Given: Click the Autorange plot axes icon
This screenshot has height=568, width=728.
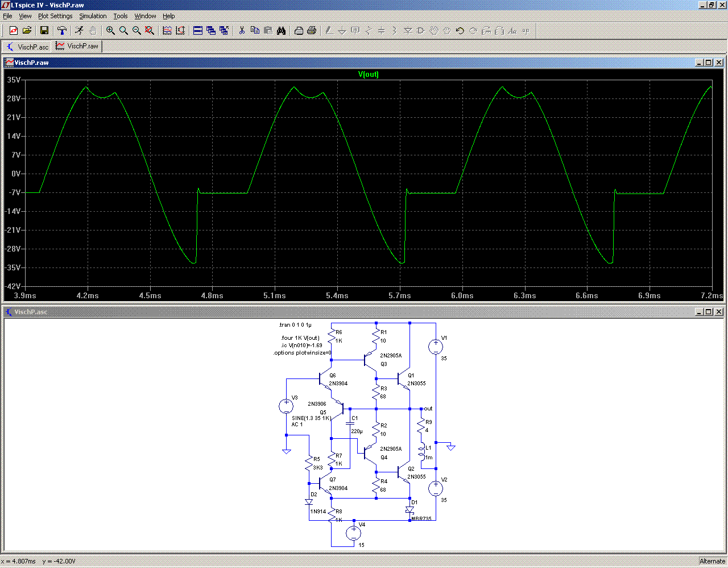Looking at the screenshot, I should pyautogui.click(x=180, y=31).
